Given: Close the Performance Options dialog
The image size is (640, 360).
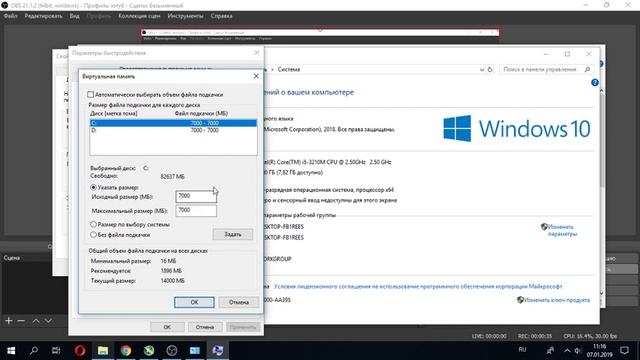Looking at the screenshot, I should (x=256, y=53).
